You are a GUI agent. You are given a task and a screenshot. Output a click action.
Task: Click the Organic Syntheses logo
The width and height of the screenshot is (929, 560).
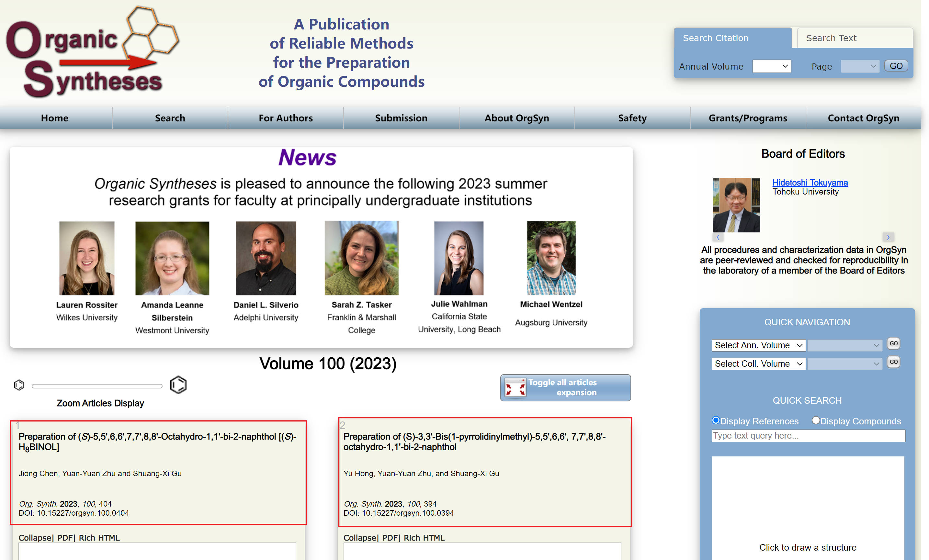(92, 51)
